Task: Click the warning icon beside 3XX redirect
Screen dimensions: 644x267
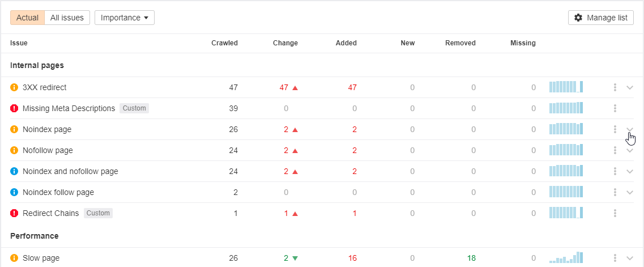Action: click(14, 87)
